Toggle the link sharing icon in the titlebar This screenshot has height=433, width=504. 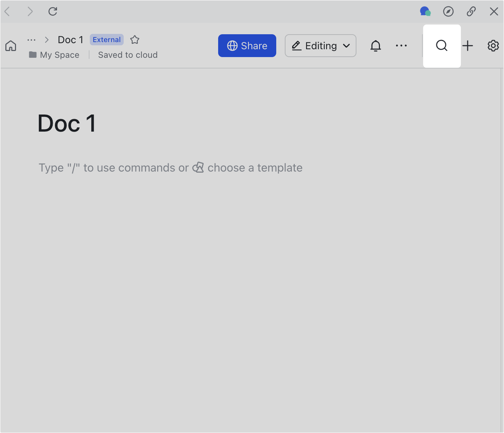point(471,11)
